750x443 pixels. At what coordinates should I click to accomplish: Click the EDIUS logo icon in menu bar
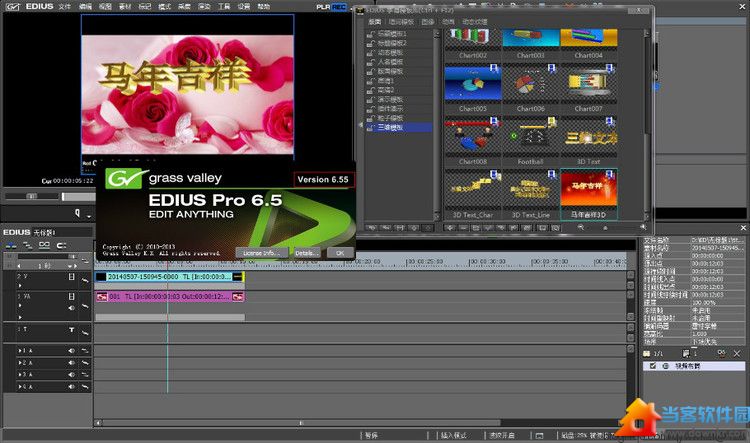[13, 7]
